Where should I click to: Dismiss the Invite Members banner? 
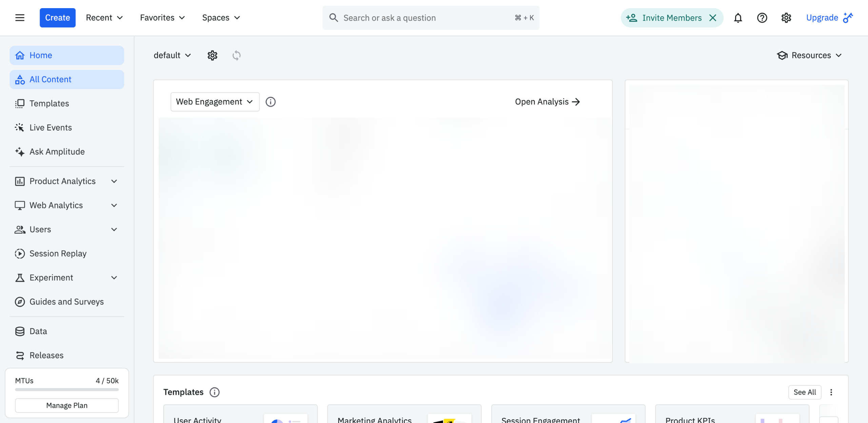[x=713, y=18]
